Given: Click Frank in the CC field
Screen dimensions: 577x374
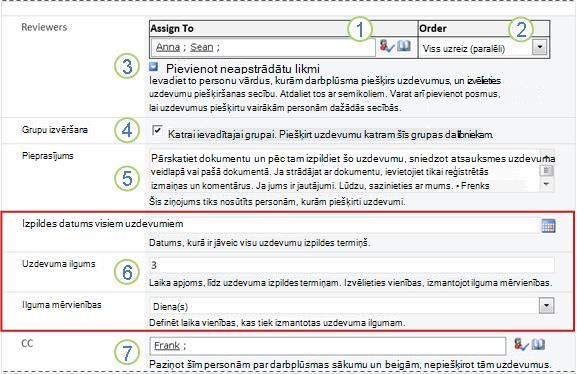Looking at the screenshot, I should pos(167,346).
